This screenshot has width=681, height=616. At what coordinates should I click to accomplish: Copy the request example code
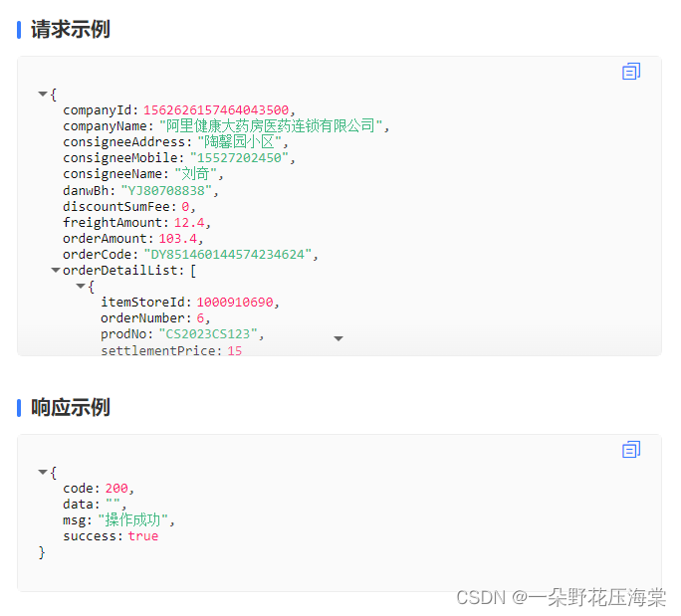point(631,72)
